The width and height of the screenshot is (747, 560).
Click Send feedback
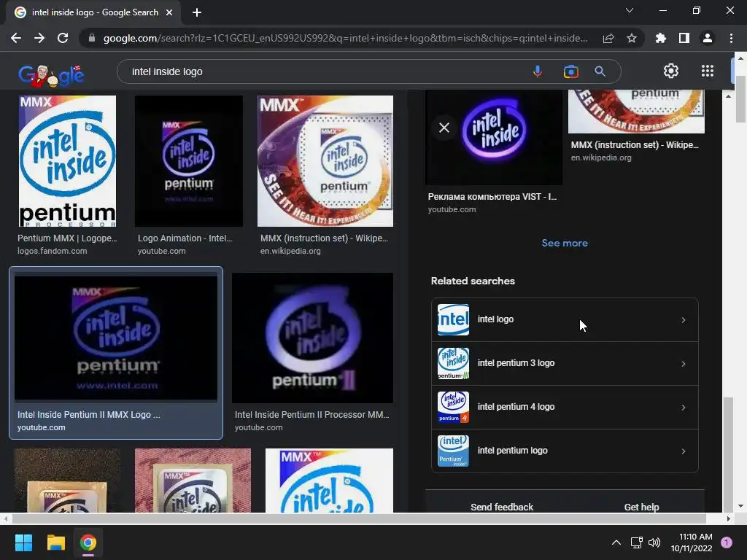(x=502, y=507)
